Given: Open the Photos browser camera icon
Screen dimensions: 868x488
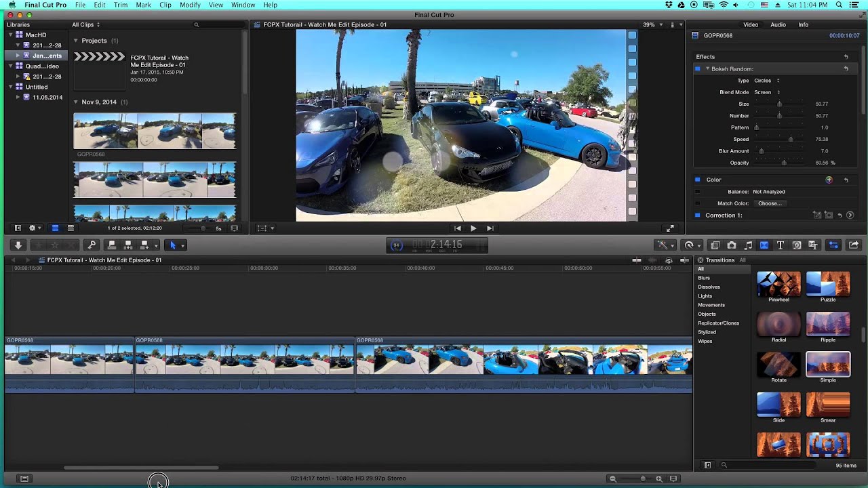Looking at the screenshot, I should click(732, 245).
